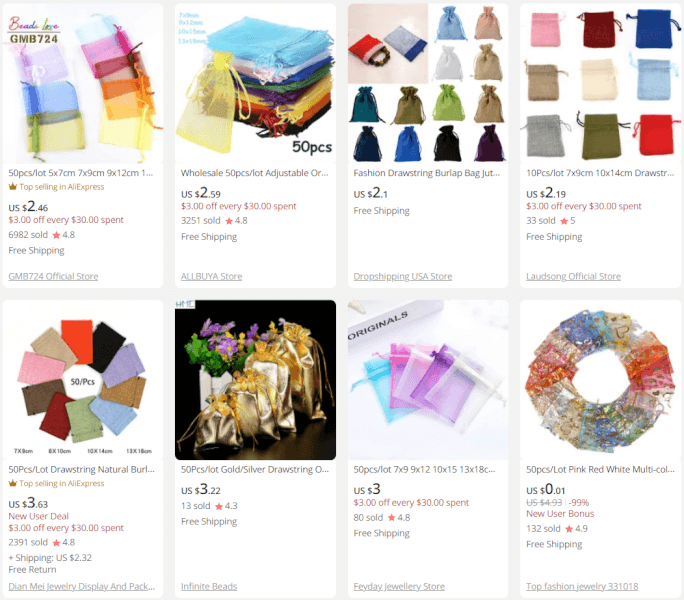
Task: Open the Top fashion jewelry 331018 store
Action: pos(582,586)
